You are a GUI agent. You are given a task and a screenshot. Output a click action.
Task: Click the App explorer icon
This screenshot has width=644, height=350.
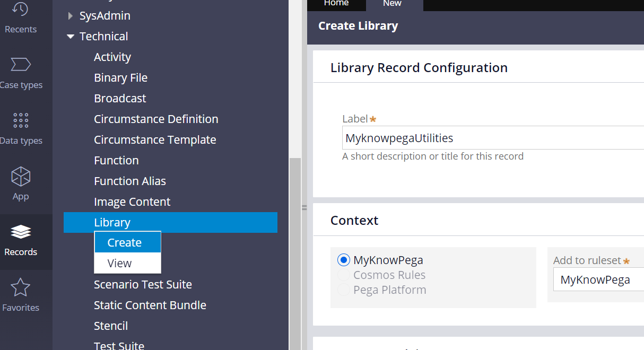coord(20,186)
